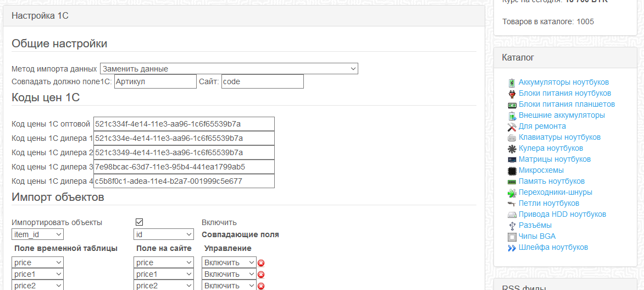The width and height of the screenshot is (644, 290).
Task: Click the square icon beside Чипы BGA
Action: click(512, 237)
